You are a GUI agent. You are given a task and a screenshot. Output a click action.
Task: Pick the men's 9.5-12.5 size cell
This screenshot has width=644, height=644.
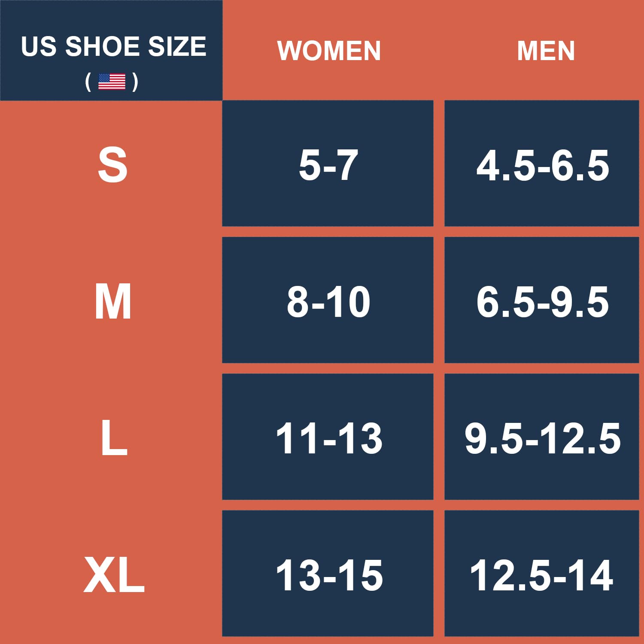click(542, 438)
